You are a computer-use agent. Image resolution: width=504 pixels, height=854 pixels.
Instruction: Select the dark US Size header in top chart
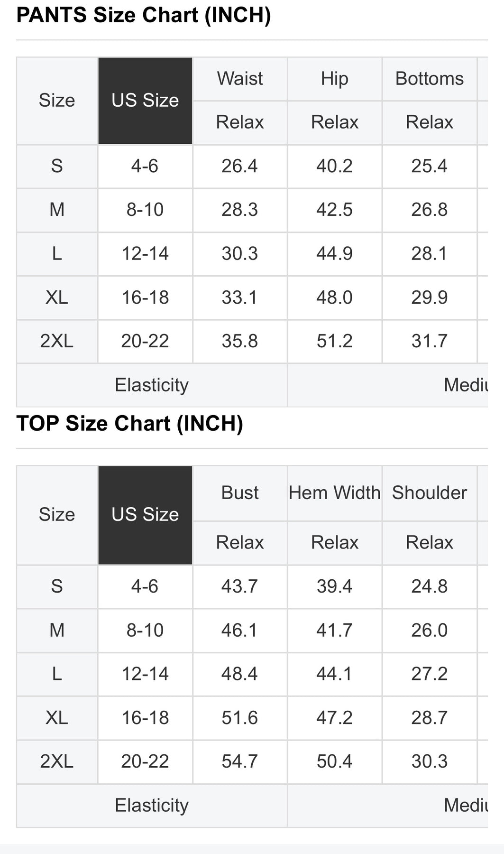point(145,515)
